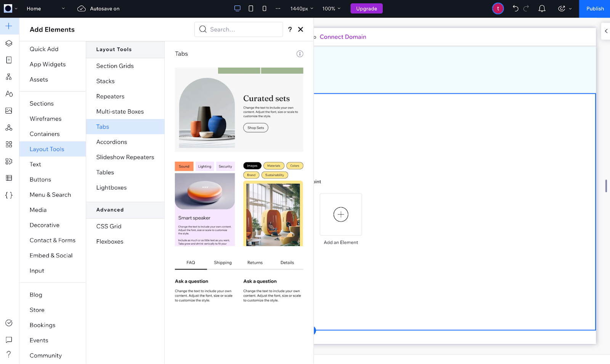Add the FAQ Shipping Returns tabs preset

[x=239, y=281]
